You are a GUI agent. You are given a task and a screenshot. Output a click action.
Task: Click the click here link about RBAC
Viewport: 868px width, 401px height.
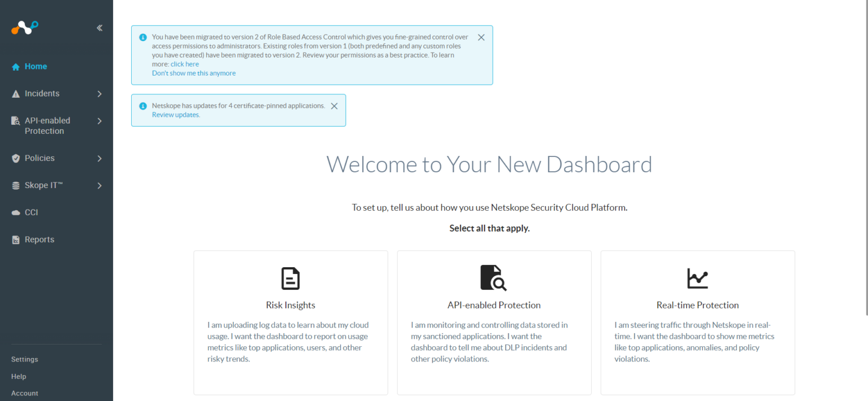[x=185, y=64]
